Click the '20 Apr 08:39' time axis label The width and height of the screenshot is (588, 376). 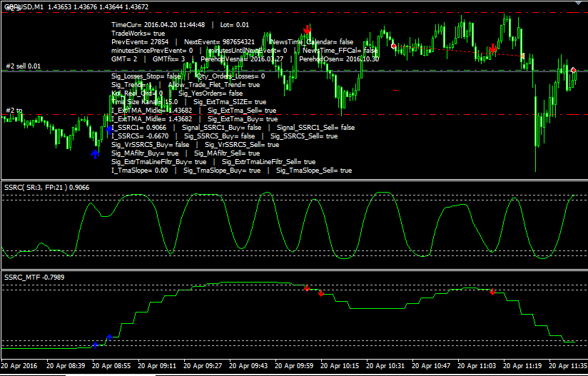66,365
